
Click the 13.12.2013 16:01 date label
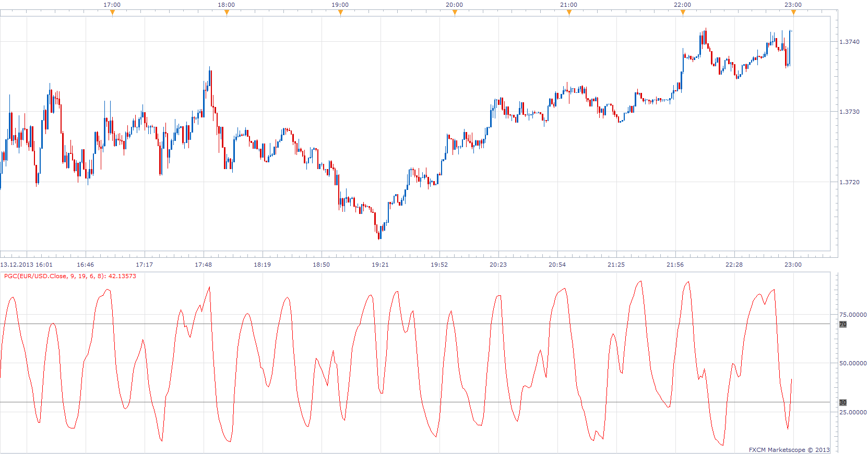tap(27, 265)
